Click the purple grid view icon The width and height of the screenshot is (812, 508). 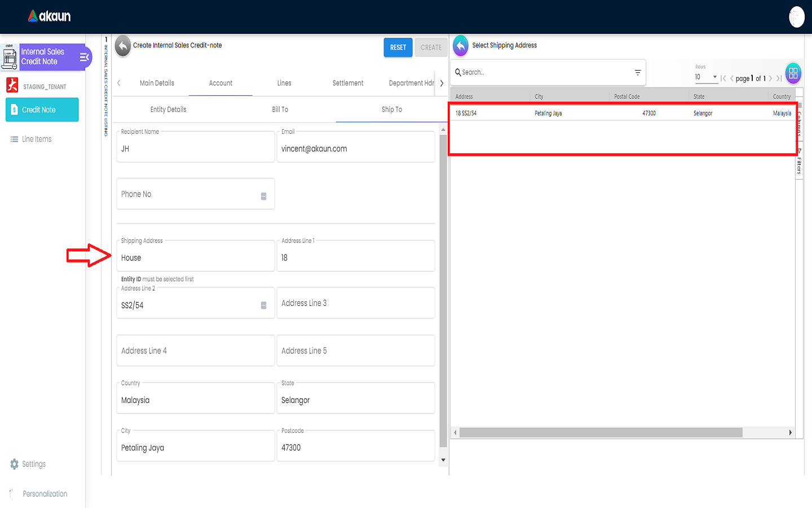pyautogui.click(x=793, y=73)
